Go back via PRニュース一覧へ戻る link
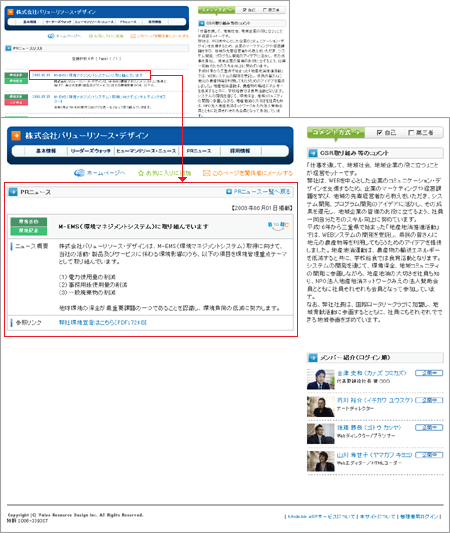The image size is (450, 533). pyautogui.click(x=262, y=192)
